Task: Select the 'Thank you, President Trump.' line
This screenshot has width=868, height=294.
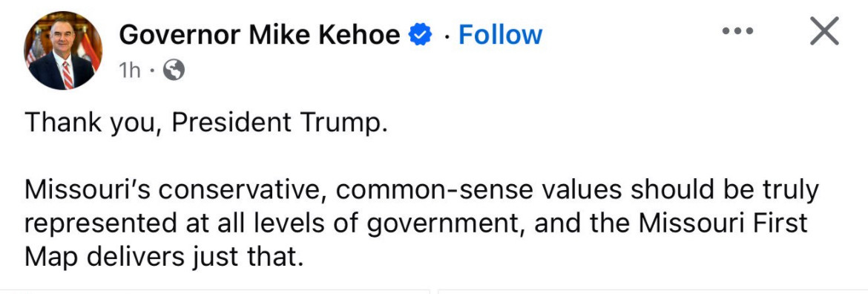Action: pyautogui.click(x=203, y=123)
